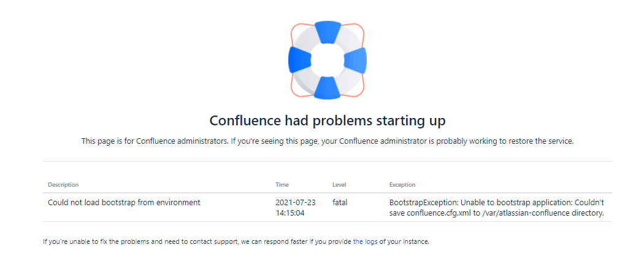Click the contact support footer sentence

point(236,241)
